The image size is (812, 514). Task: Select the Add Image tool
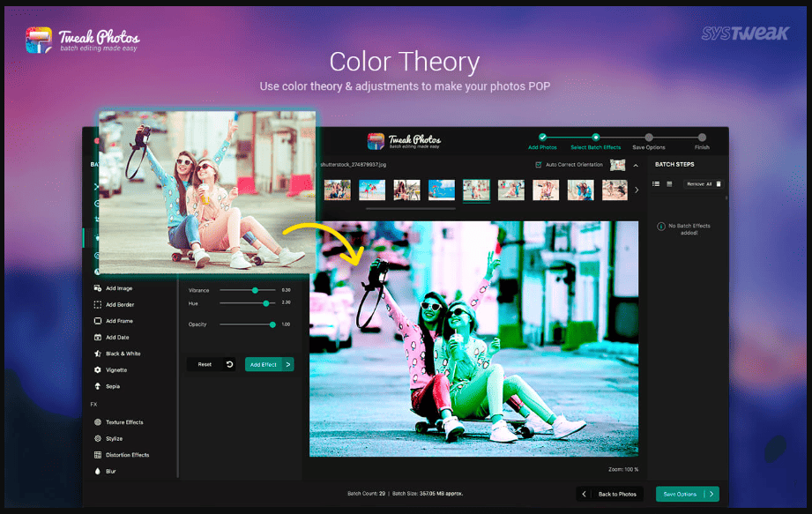click(114, 288)
